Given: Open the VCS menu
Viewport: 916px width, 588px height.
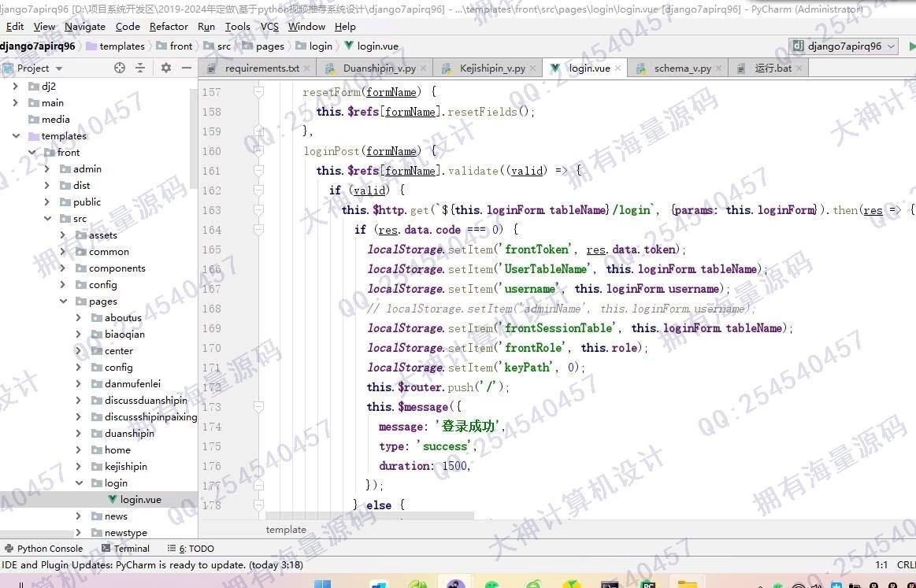Looking at the screenshot, I should [269, 26].
